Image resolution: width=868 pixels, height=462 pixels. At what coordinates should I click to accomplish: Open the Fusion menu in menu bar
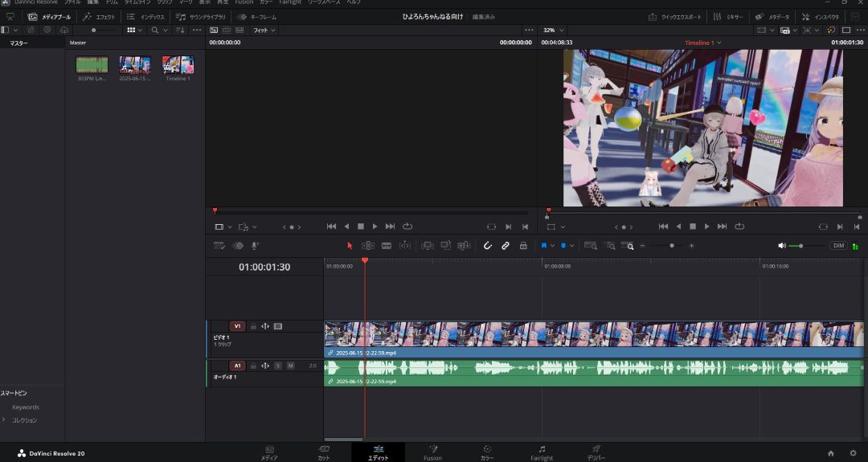tap(244, 2)
